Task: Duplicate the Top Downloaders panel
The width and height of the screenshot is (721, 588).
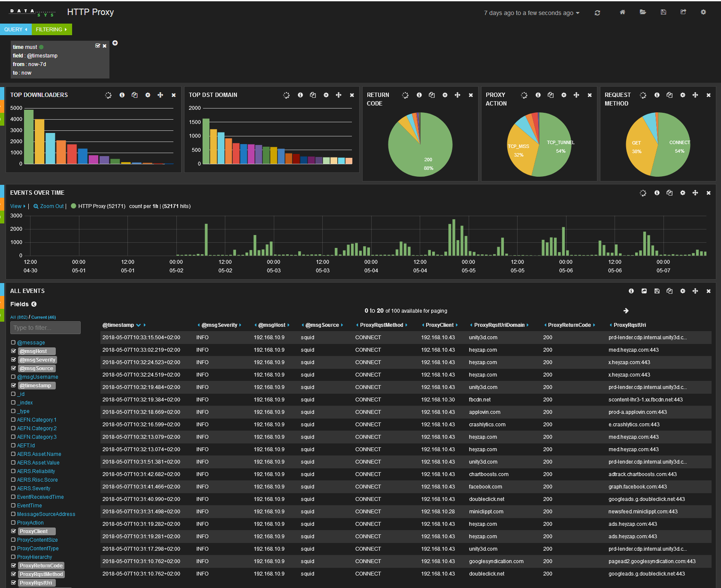Action: (x=135, y=95)
